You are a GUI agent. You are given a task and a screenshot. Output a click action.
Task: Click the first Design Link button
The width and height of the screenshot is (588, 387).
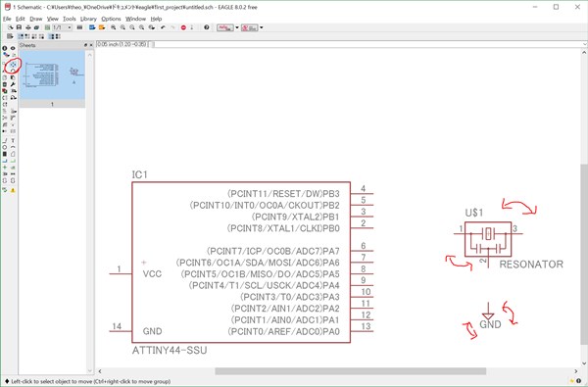click(225, 27)
